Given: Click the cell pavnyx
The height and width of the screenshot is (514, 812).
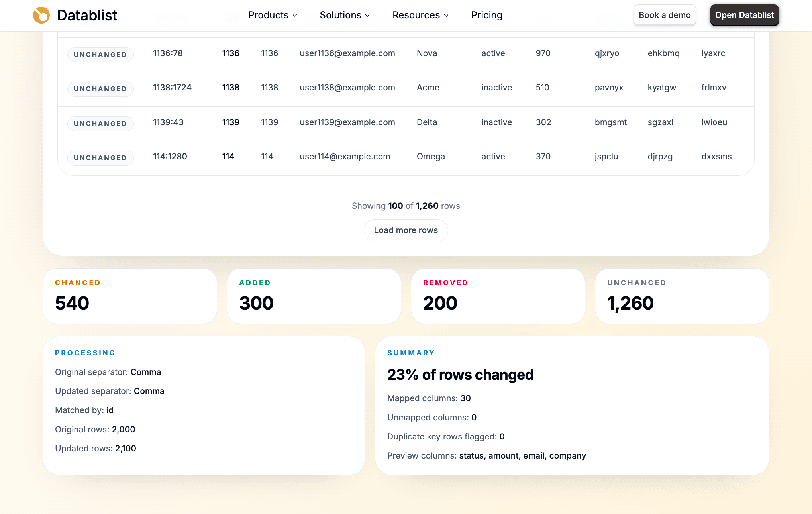Looking at the screenshot, I should click(x=609, y=88).
